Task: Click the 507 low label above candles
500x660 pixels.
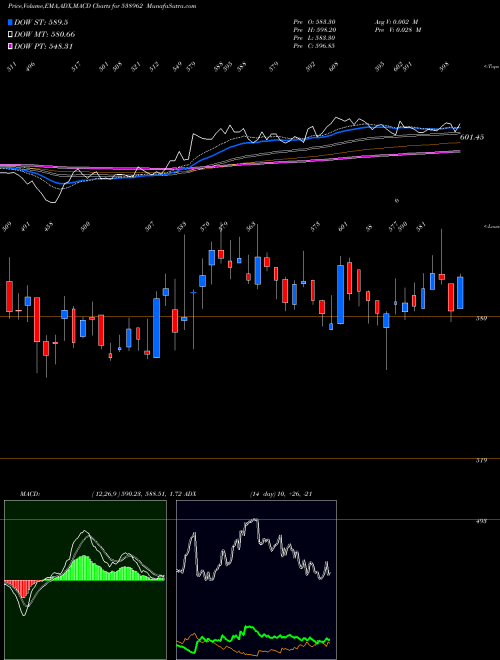Action: 149,227
